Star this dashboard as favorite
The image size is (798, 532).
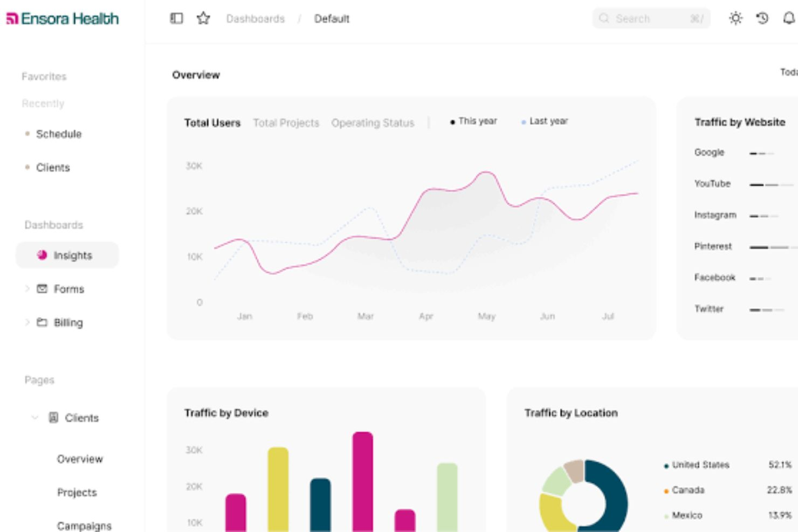coord(203,18)
